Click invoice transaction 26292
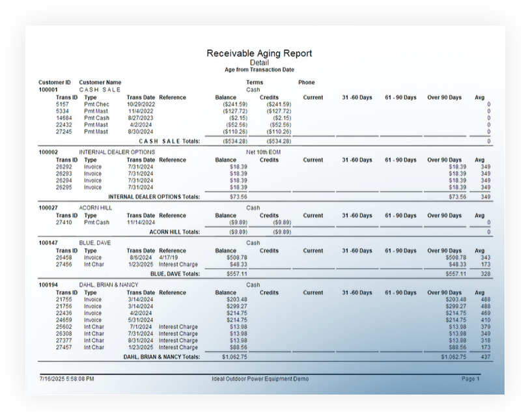Screen dimensions: 530x420 (x=64, y=167)
